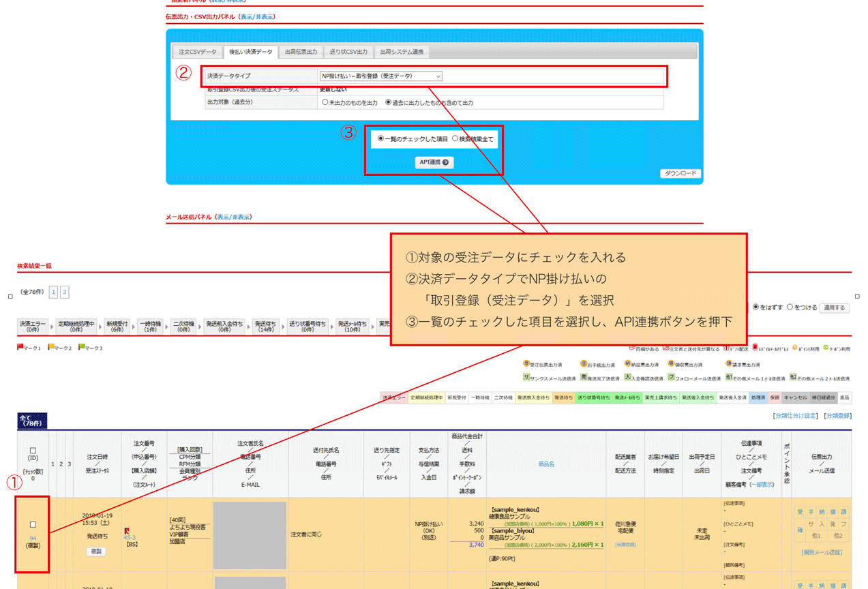Select the 送り状CSV出力 tab
This screenshot has height=589, width=868.
tap(348, 52)
